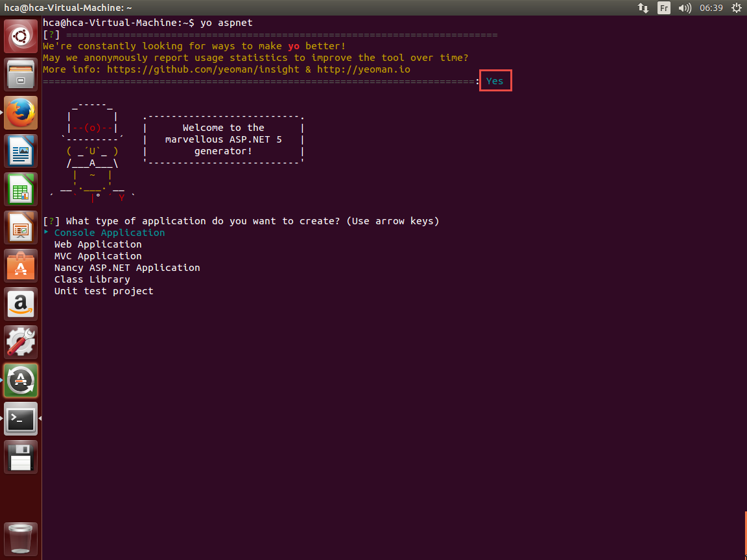Image resolution: width=747 pixels, height=560 pixels.
Task: Select Web Application option
Action: click(x=98, y=244)
